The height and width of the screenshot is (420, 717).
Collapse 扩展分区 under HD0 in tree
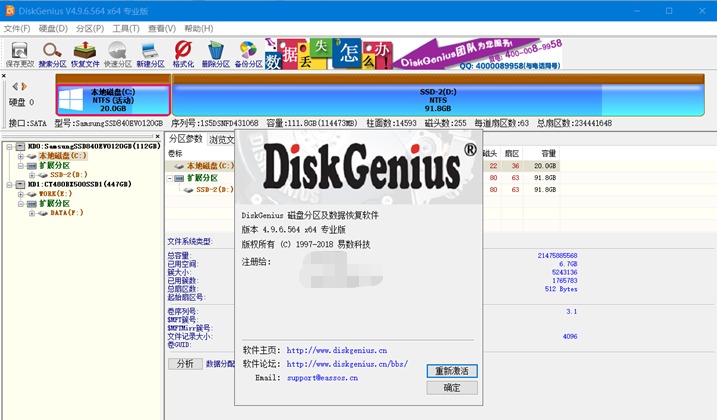(21, 166)
